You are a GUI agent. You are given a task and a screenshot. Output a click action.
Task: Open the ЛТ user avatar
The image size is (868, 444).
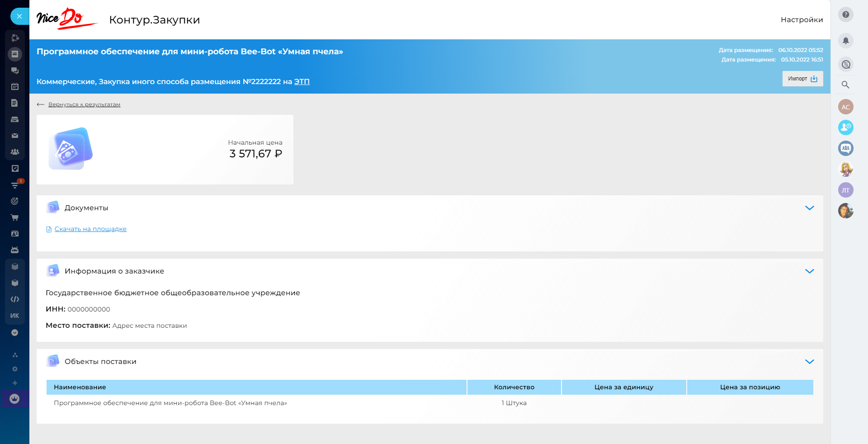845,190
